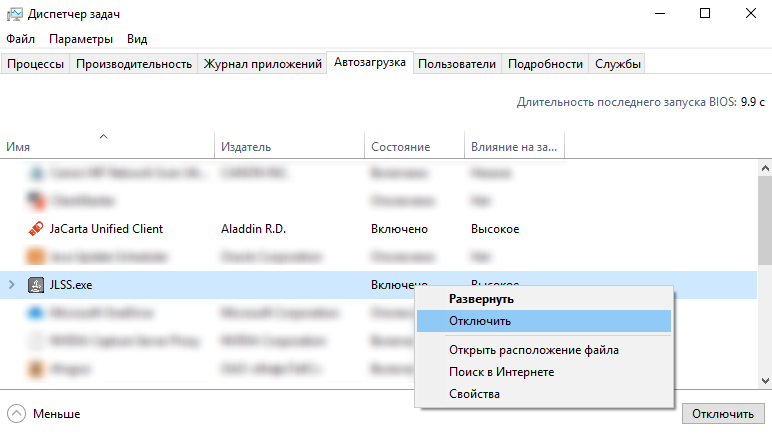Screen dimensions: 772x436
Task: Switch to the Процессы tab
Action: [36, 64]
